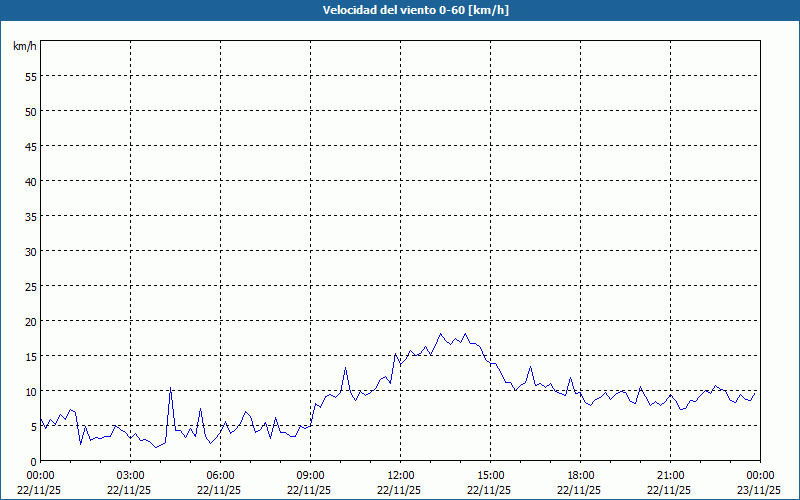Select the 15 value on the y-axis
Screen dimensions: 800x500
point(30,356)
